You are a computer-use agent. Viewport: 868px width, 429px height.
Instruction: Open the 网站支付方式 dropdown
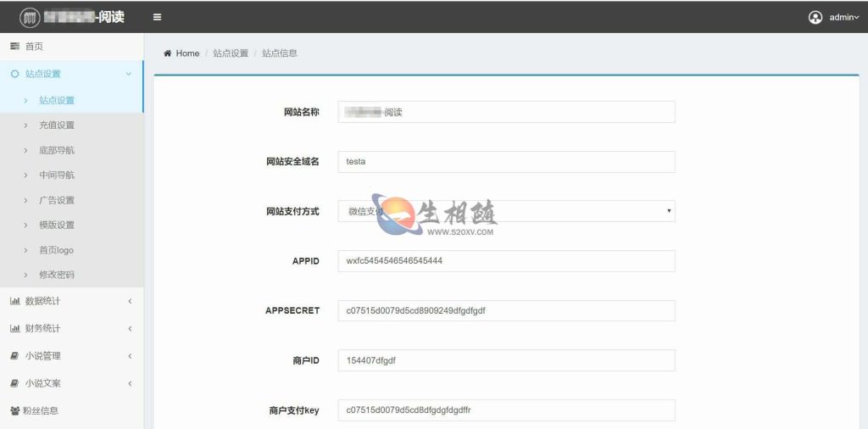click(x=507, y=211)
